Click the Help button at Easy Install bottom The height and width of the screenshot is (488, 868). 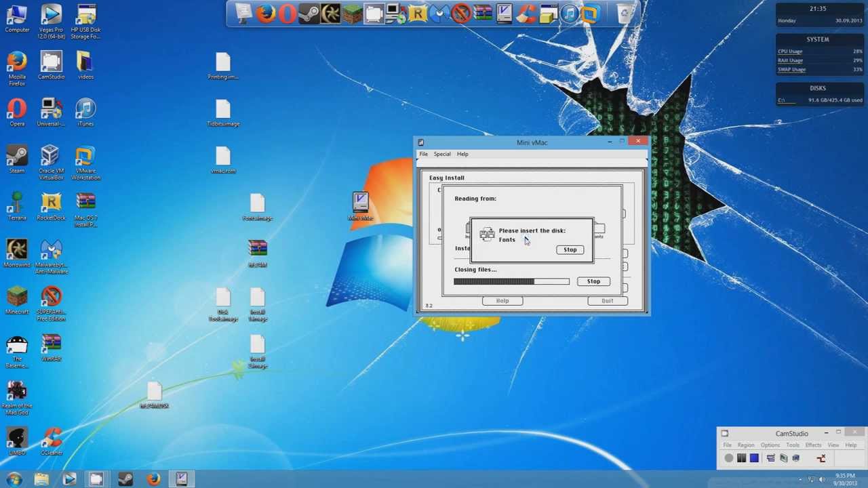(x=502, y=301)
